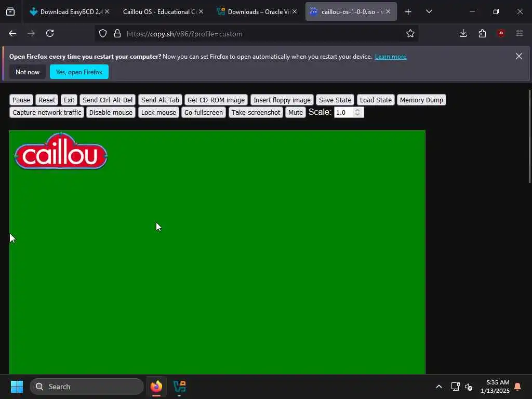
Task: Send Alt-Tab to the VM
Action: [160, 100]
